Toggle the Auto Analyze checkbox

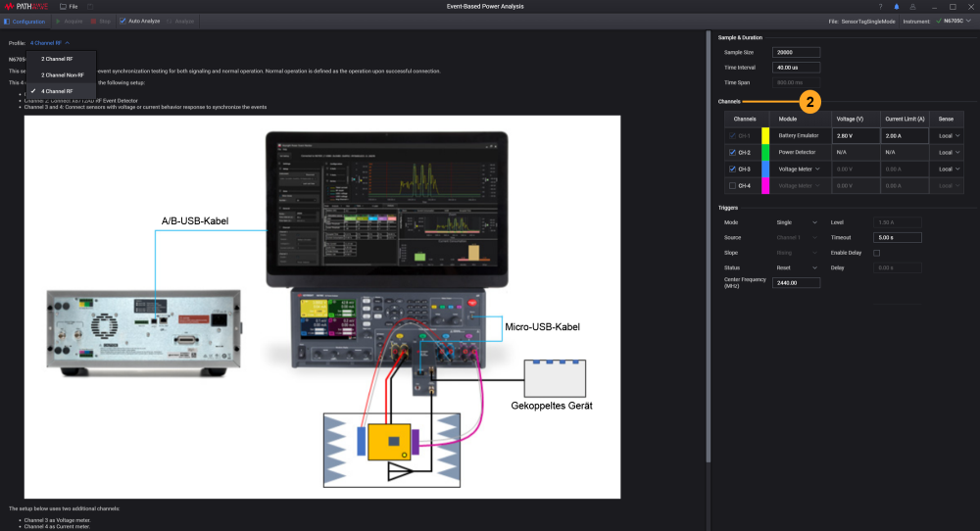click(122, 21)
